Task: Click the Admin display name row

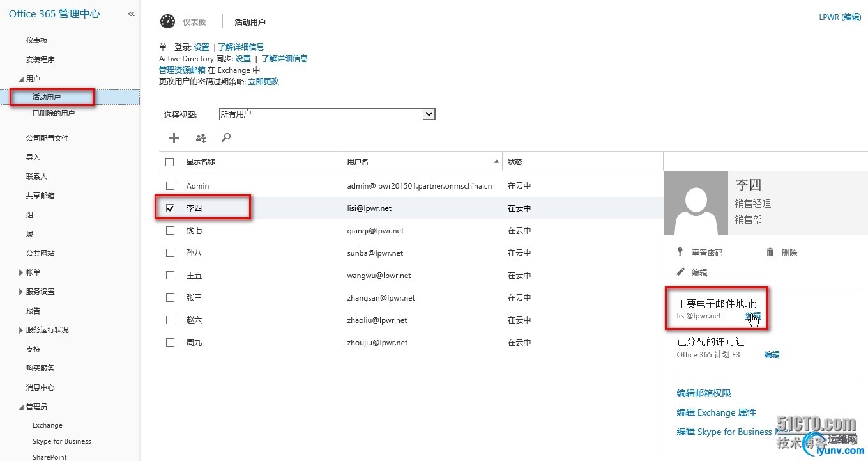Action: pyautogui.click(x=198, y=185)
